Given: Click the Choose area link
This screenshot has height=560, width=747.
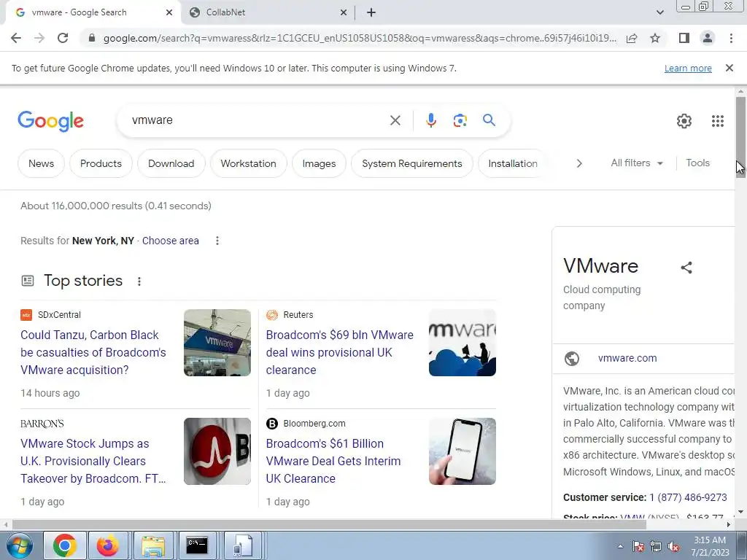Looking at the screenshot, I should coord(170,241).
